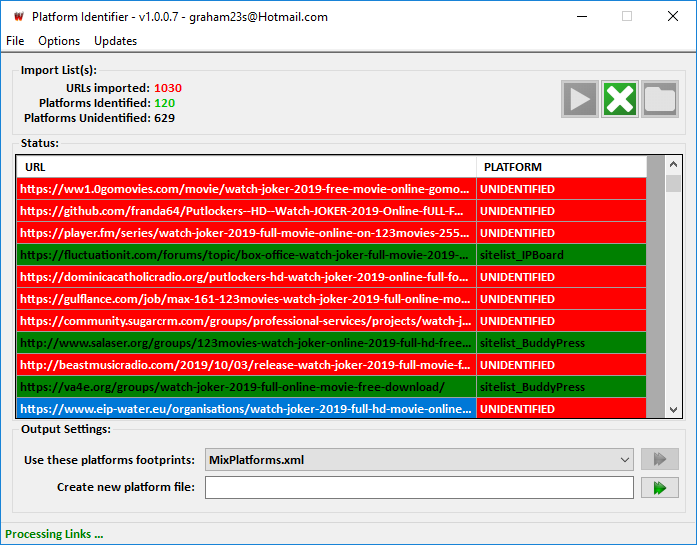
Task: Click the Platforms Unidentified count 629
Action: pyautogui.click(x=164, y=118)
